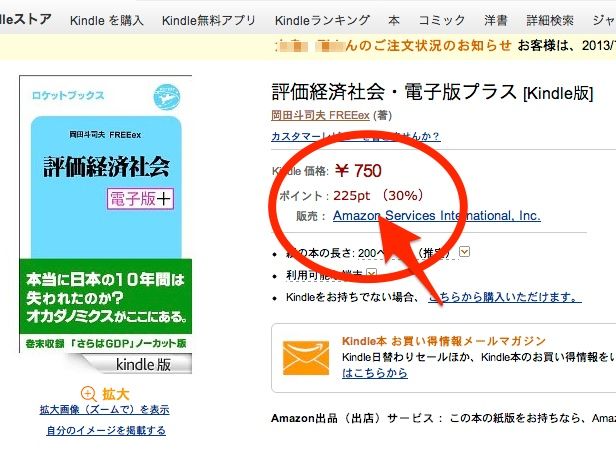Image resolution: width=616 pixels, height=451 pixels.
Task: Click the こちらから購入いただけます link
Action: [x=505, y=297]
